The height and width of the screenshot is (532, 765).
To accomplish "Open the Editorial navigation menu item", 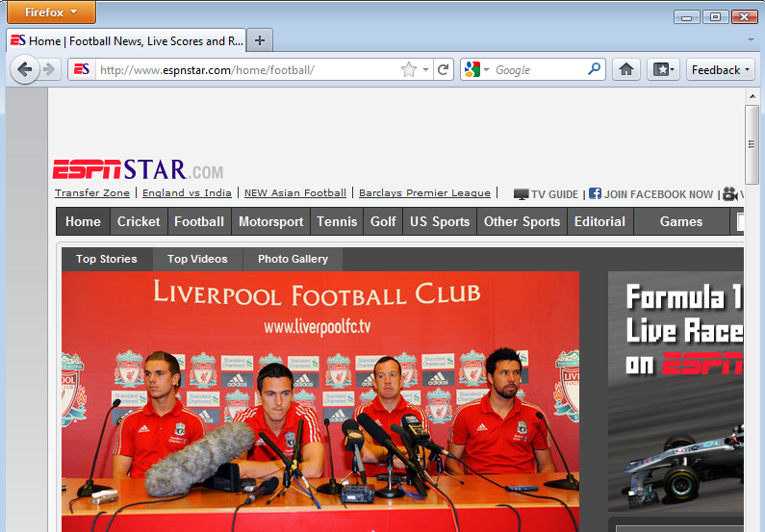I will coord(599,221).
